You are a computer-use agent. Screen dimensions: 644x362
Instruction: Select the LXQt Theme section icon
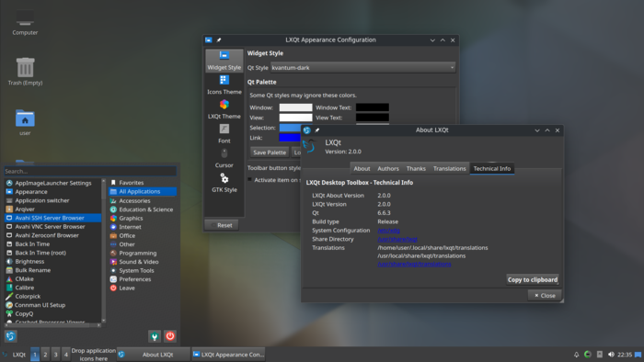click(x=224, y=105)
